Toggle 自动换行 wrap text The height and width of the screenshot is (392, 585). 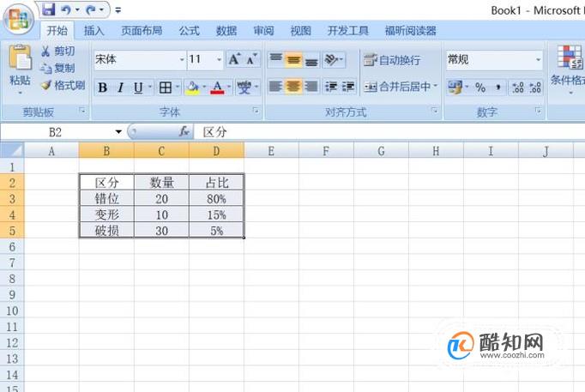pyautogui.click(x=393, y=60)
